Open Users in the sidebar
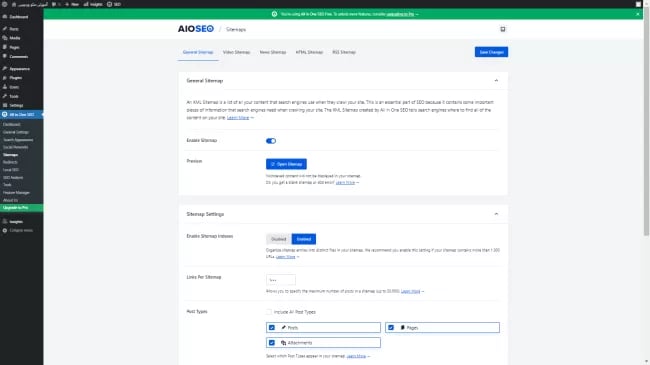This screenshot has height=365, width=650. pyautogui.click(x=12, y=87)
